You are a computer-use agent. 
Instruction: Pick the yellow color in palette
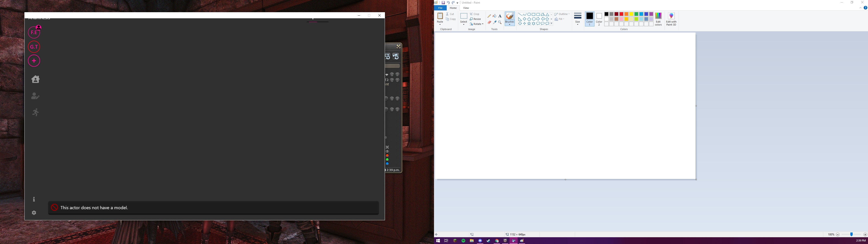point(632,14)
